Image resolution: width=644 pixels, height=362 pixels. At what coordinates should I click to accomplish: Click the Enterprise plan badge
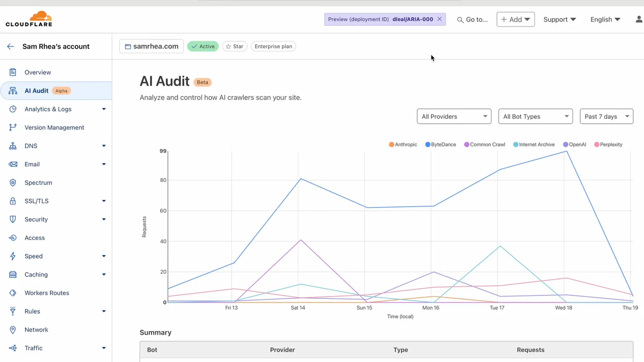coord(273,46)
